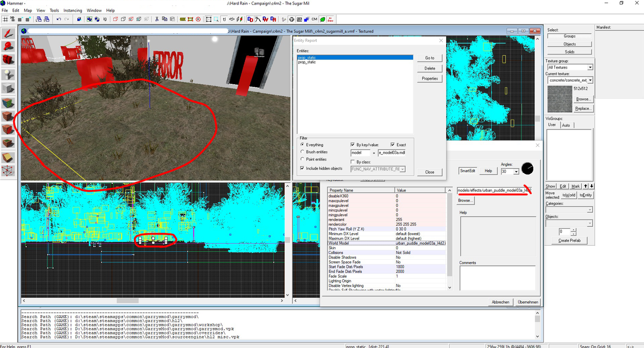This screenshot has width=644, height=348.
Task: Click the Paste toolbar icon
Action: click(x=173, y=19)
